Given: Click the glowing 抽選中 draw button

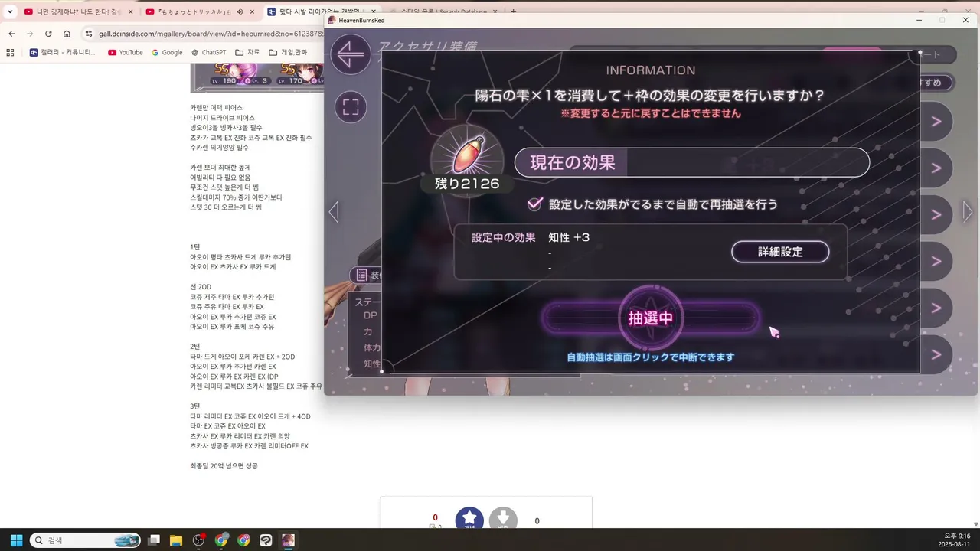Looking at the screenshot, I should 651,318.
